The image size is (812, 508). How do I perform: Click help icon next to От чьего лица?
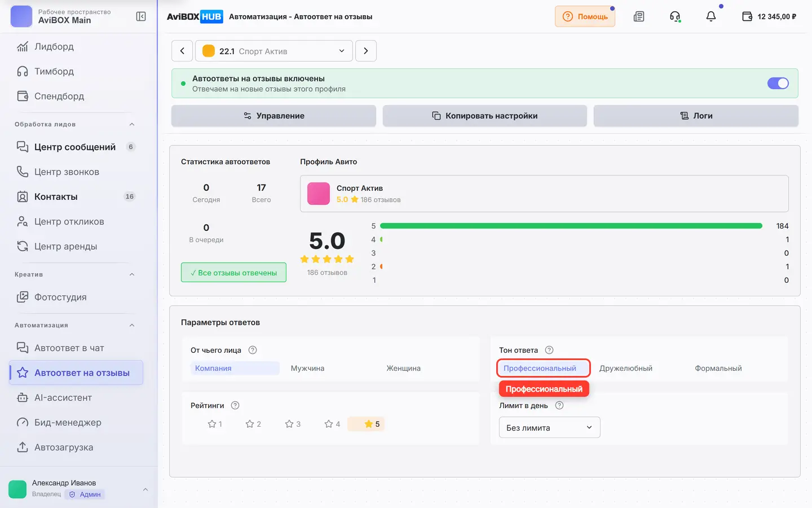(x=253, y=350)
